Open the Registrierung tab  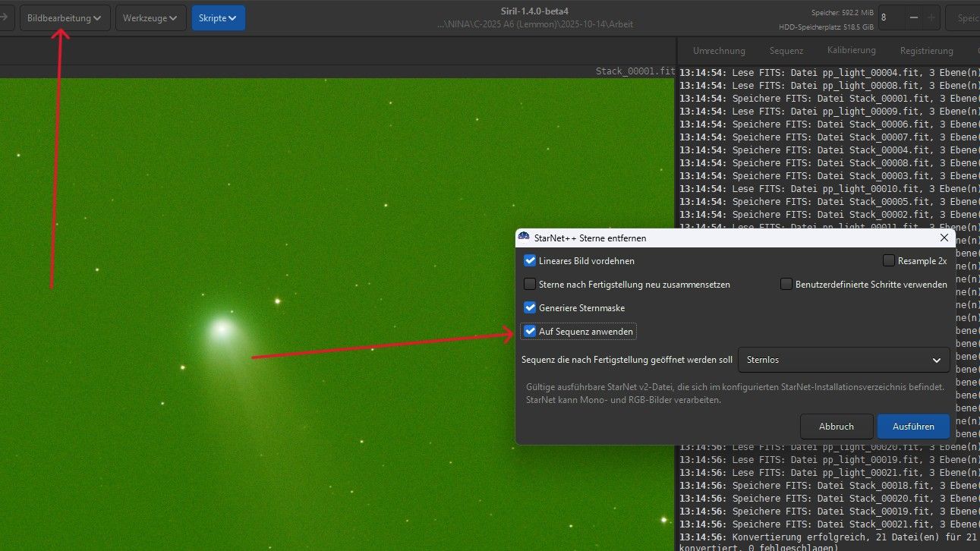pos(926,51)
